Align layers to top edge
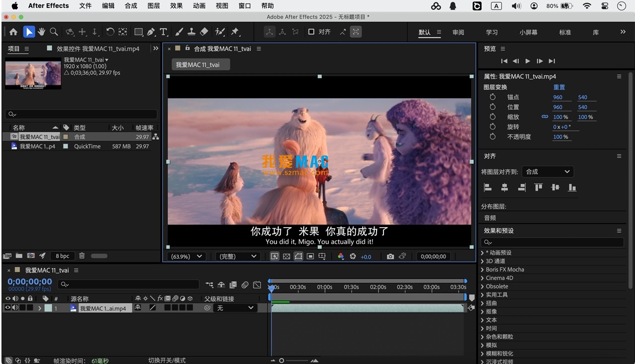 coord(538,187)
